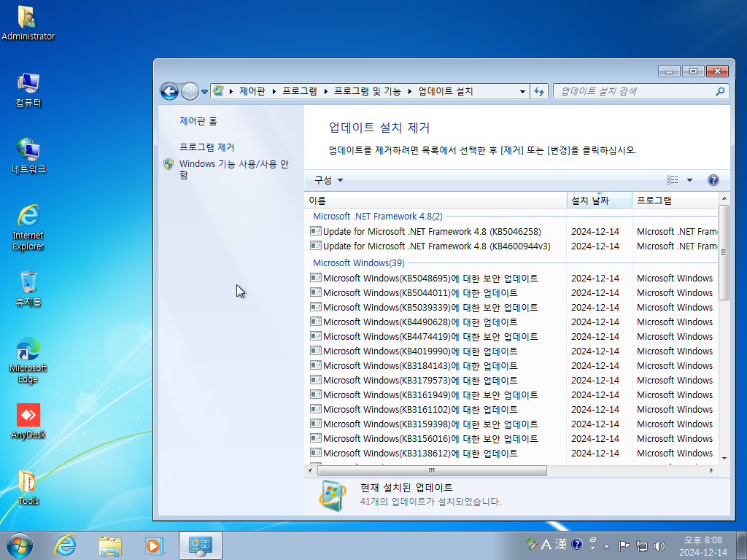Click the volume speaker tray icon

[x=659, y=545]
